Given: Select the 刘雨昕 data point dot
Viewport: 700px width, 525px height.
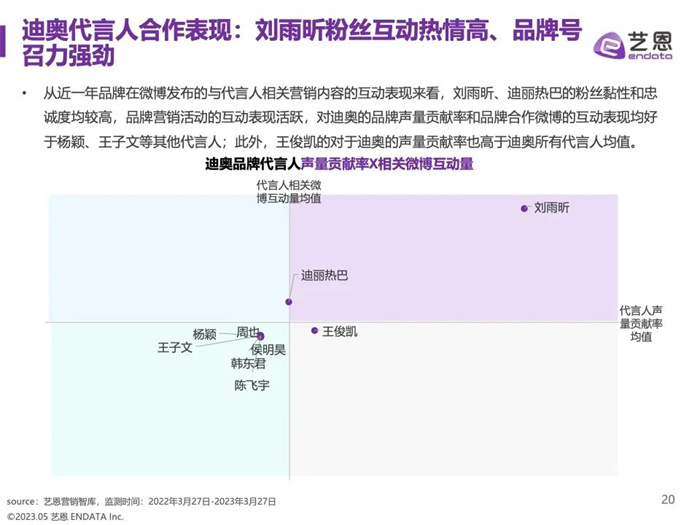Looking at the screenshot, I should click(x=524, y=208).
